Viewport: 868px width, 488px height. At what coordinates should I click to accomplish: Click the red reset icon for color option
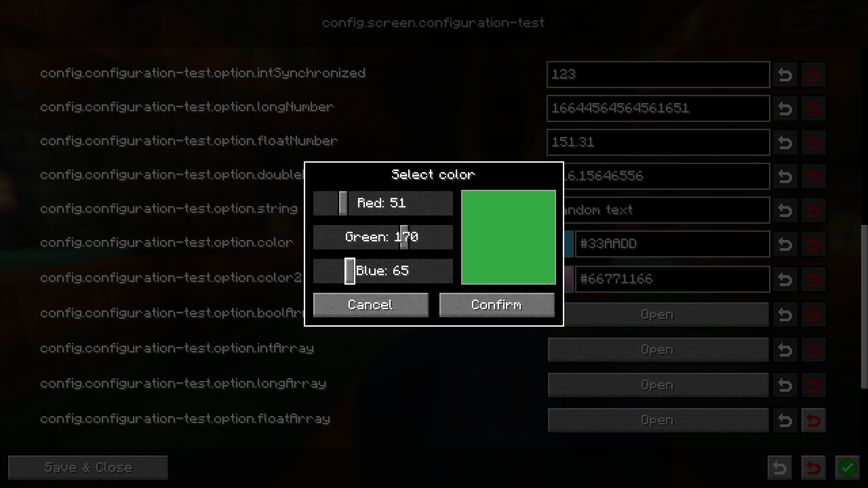tap(813, 244)
